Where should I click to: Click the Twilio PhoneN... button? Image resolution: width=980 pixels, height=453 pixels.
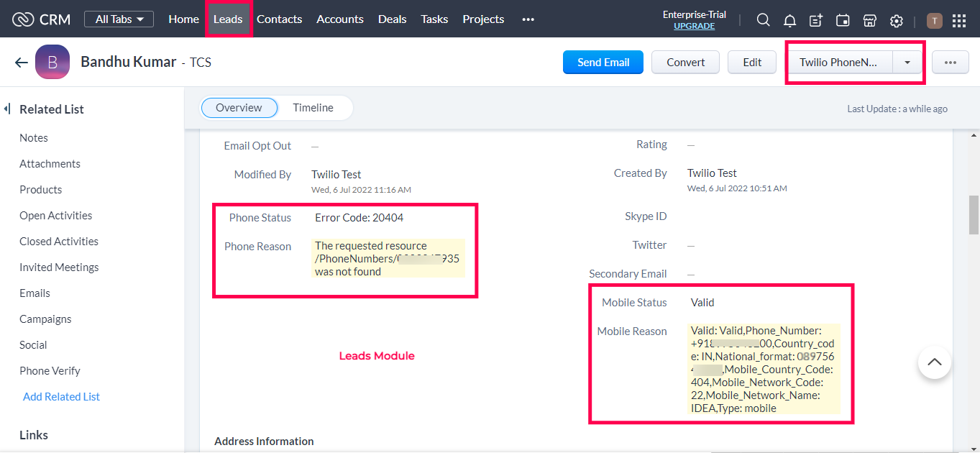coord(838,63)
